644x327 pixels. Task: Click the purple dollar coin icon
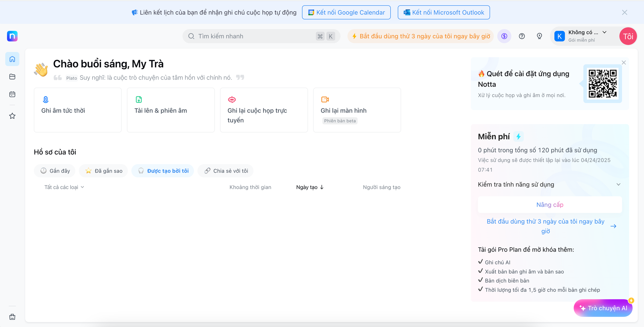coord(504,36)
